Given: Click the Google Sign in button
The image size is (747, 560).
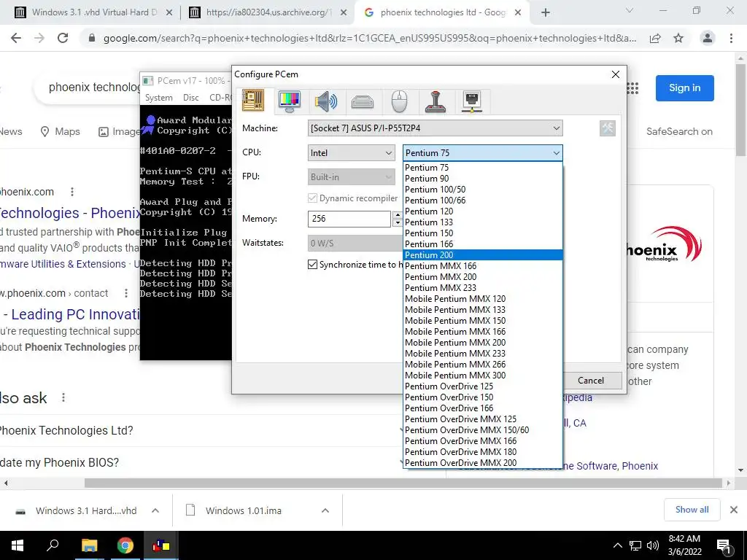Looking at the screenshot, I should 684,88.
